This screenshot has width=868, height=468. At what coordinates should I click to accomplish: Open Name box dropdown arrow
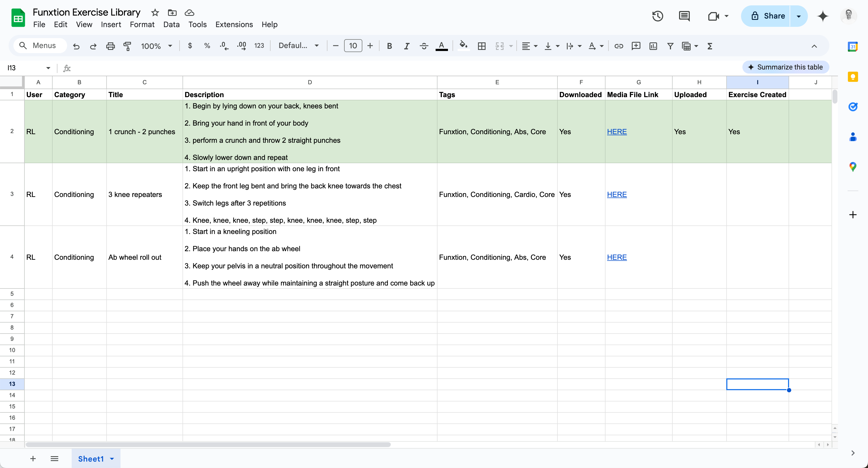(x=48, y=68)
